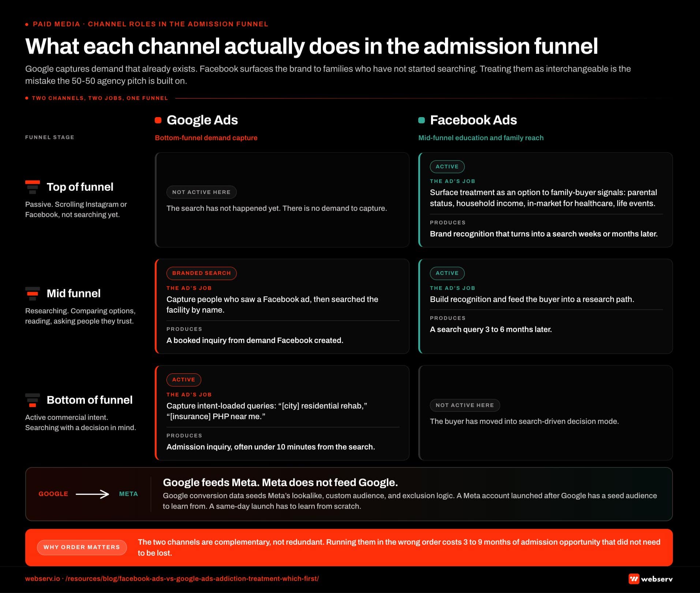Click the Top of funnel stage icon
Viewport: 700px width, 593px height.
(x=33, y=187)
